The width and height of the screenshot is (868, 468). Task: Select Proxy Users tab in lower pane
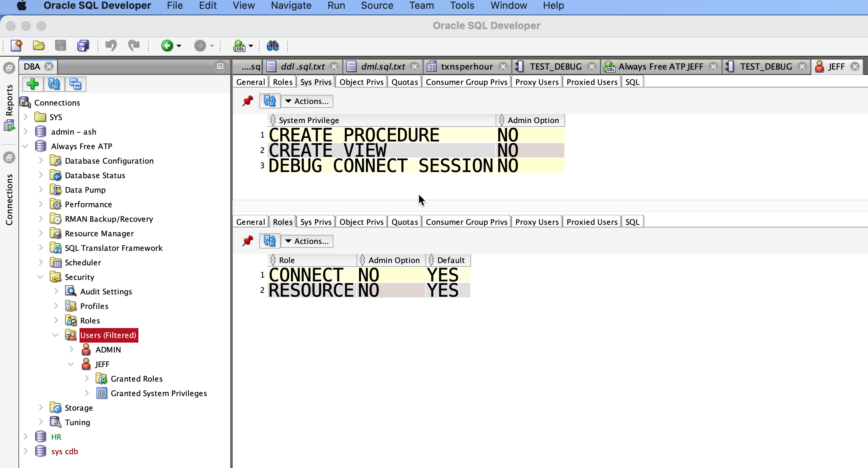point(537,222)
